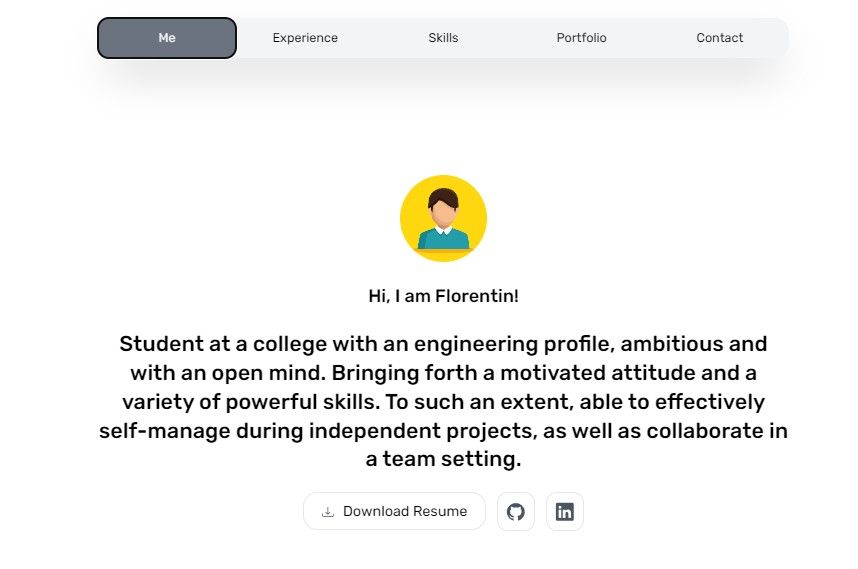Select the Me tab
This screenshot has width=858, height=569.
pos(167,38)
